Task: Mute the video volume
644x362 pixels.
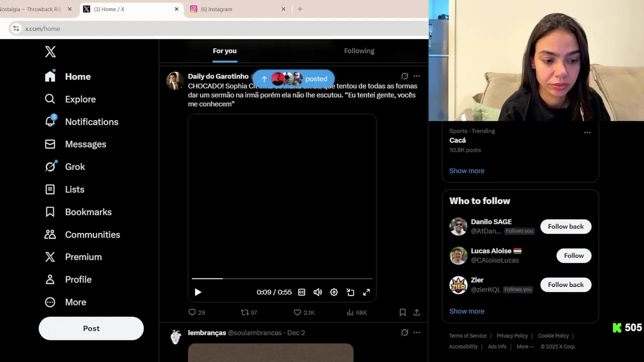Action: coord(317,292)
